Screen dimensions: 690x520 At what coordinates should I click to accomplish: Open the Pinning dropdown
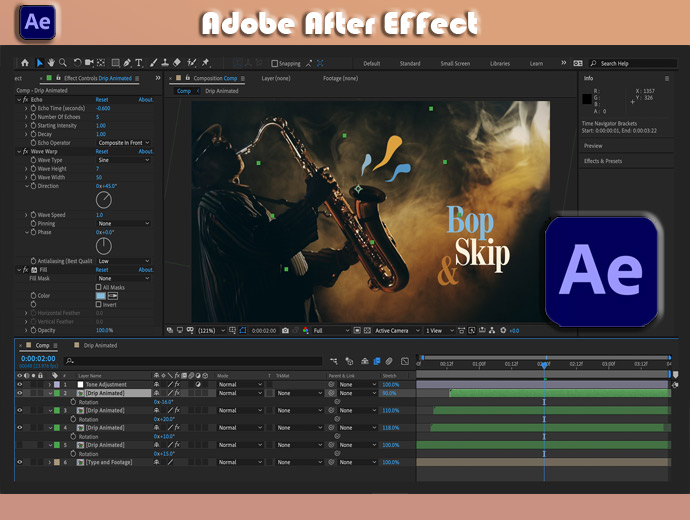(x=124, y=223)
